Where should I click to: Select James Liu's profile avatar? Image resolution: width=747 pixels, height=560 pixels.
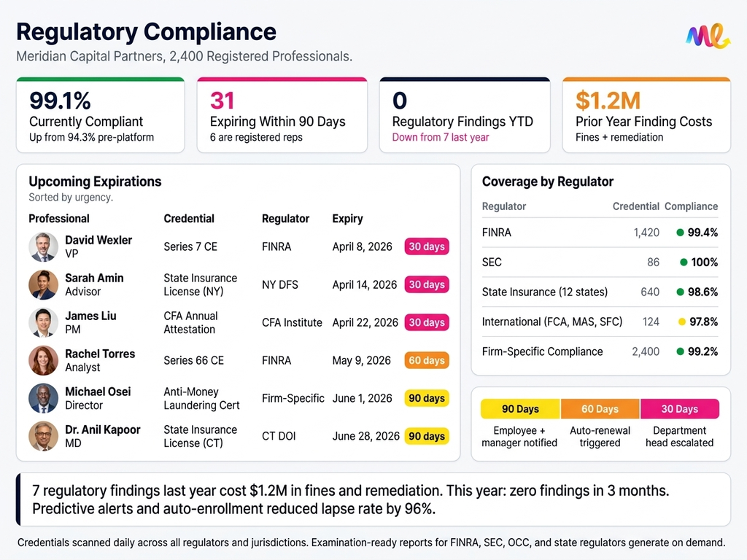43,323
